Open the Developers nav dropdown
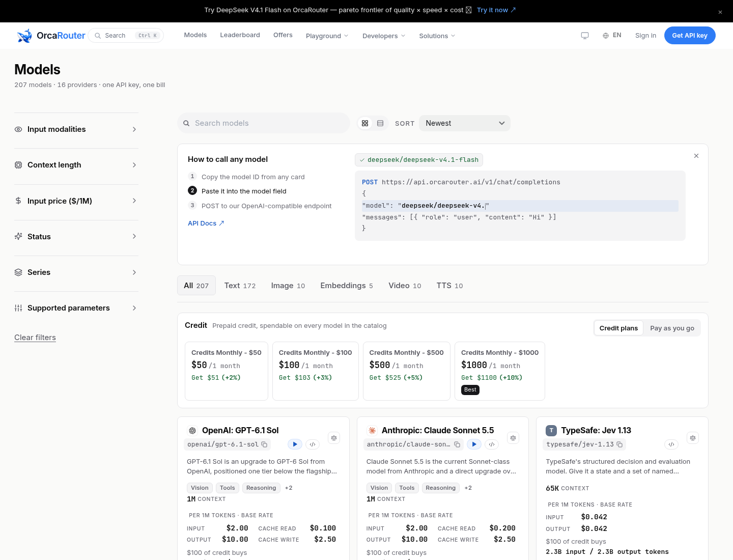 point(384,36)
